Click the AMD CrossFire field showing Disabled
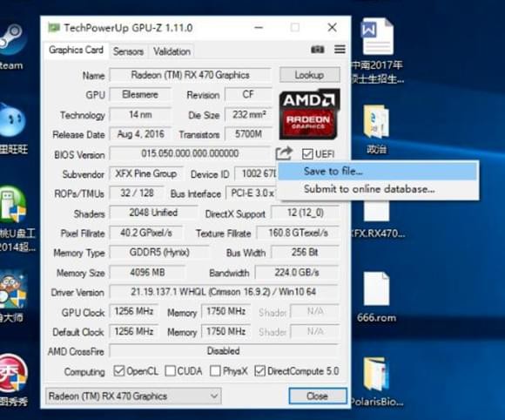This screenshot has width=505, height=420. click(224, 350)
